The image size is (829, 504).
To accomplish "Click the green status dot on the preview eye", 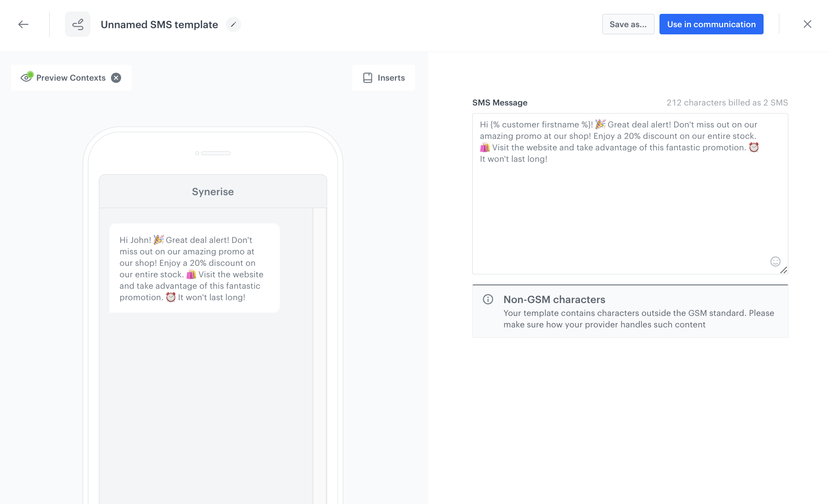I will (30, 74).
